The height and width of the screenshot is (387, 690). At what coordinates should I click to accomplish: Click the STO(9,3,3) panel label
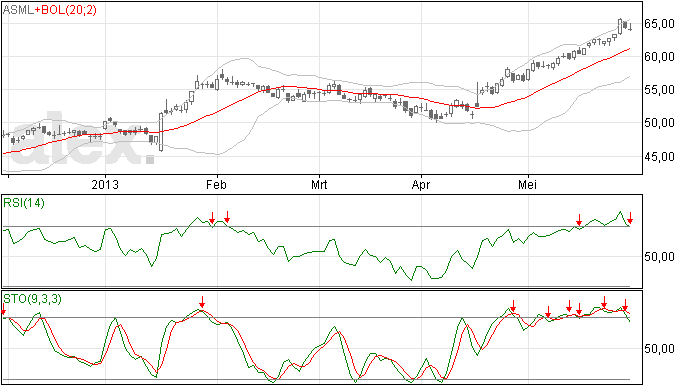coord(32,299)
